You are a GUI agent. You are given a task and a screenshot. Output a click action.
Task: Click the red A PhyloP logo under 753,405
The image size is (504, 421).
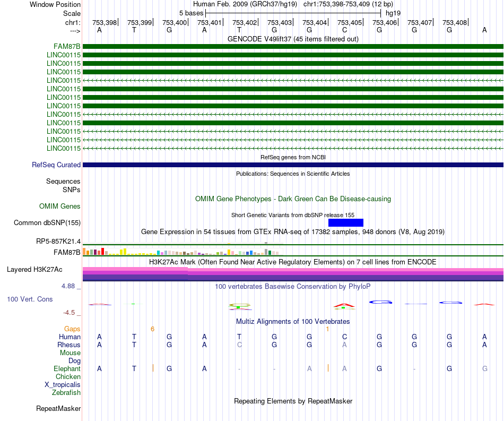click(x=344, y=305)
